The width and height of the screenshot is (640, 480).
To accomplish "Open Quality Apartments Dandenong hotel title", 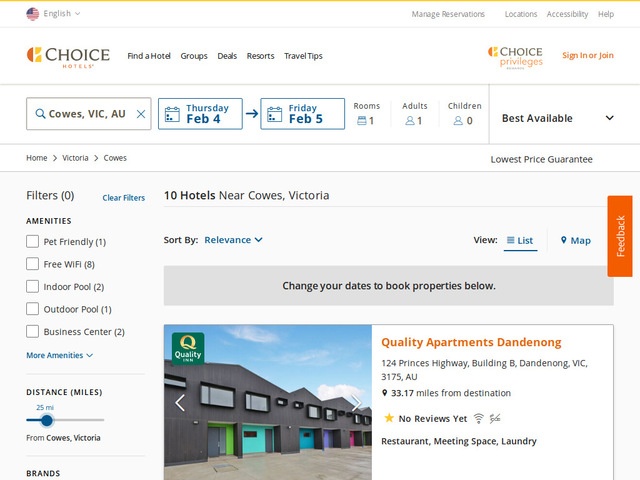I will (471, 342).
